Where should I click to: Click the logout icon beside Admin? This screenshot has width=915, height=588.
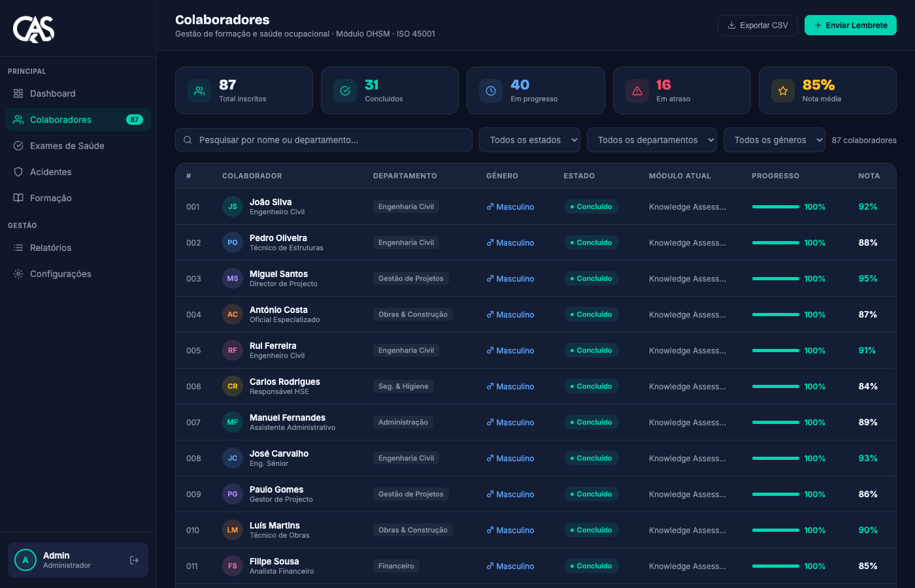point(134,560)
